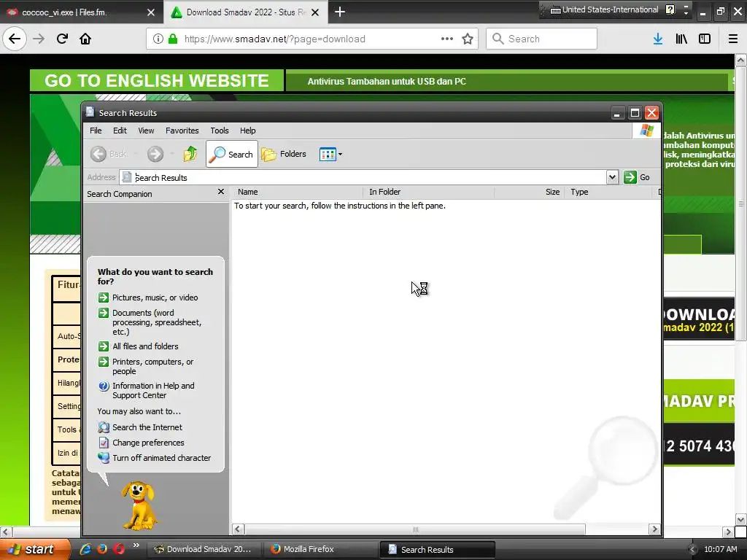
Task: Go back using Firefox back arrow
Action: tap(15, 39)
